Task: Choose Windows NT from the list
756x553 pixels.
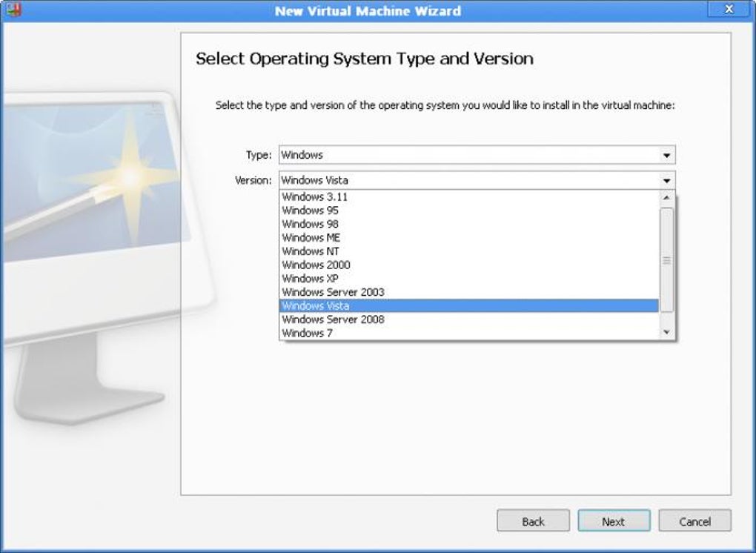Action: click(x=468, y=251)
